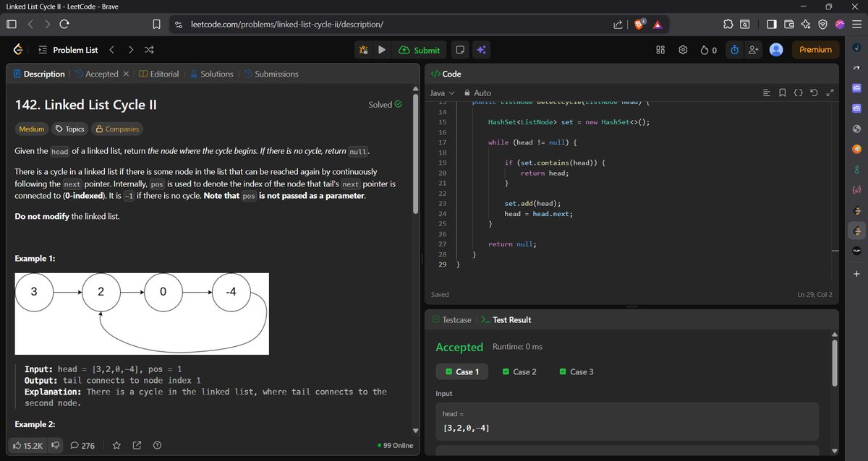Add a new vertical tab plus icon

click(856, 274)
